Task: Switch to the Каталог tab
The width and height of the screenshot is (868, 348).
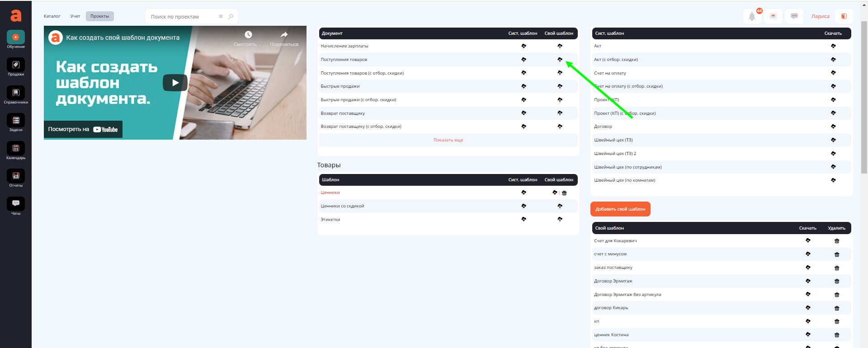Action: pos(52,16)
